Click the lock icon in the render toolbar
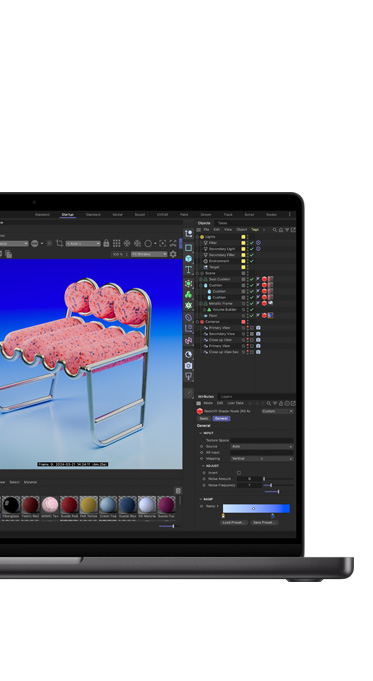The width and height of the screenshot is (373, 681). click(106, 243)
